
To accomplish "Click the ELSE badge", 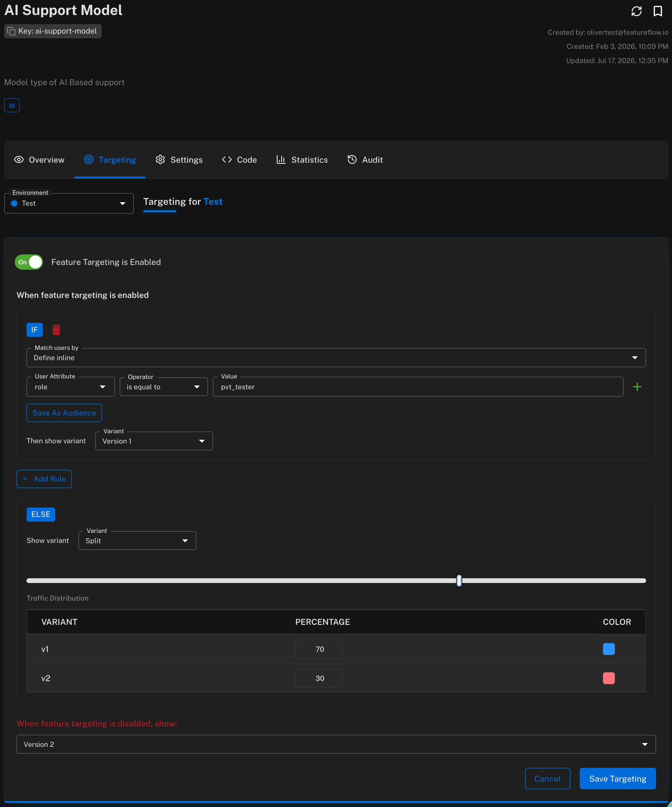I will (41, 514).
